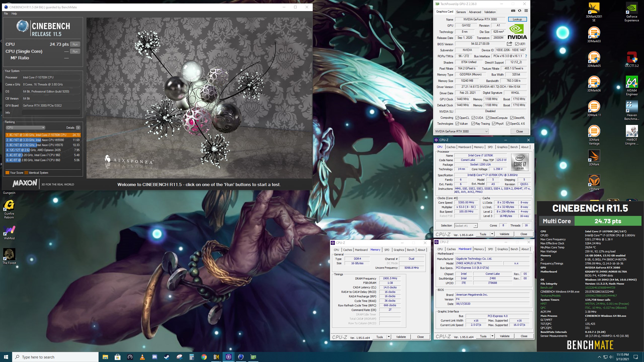The width and height of the screenshot is (644, 362).
Task: Open Steam from the taskbar
Action: (x=167, y=357)
